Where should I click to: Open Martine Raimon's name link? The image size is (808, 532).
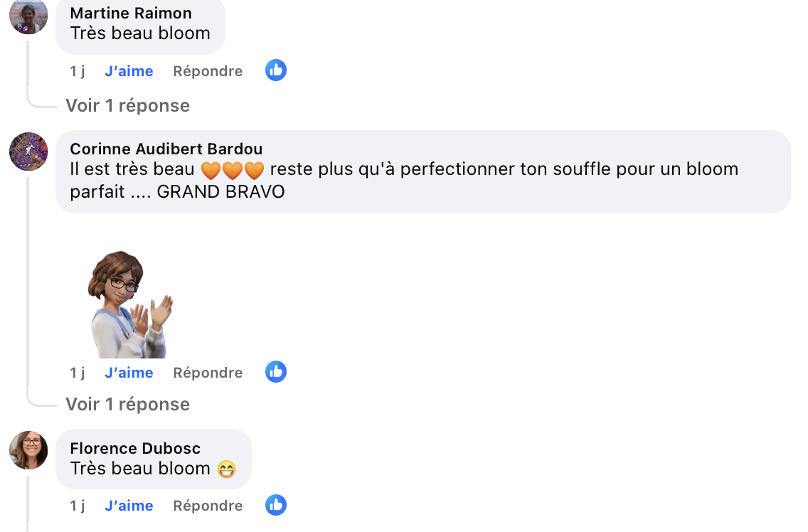(131, 13)
